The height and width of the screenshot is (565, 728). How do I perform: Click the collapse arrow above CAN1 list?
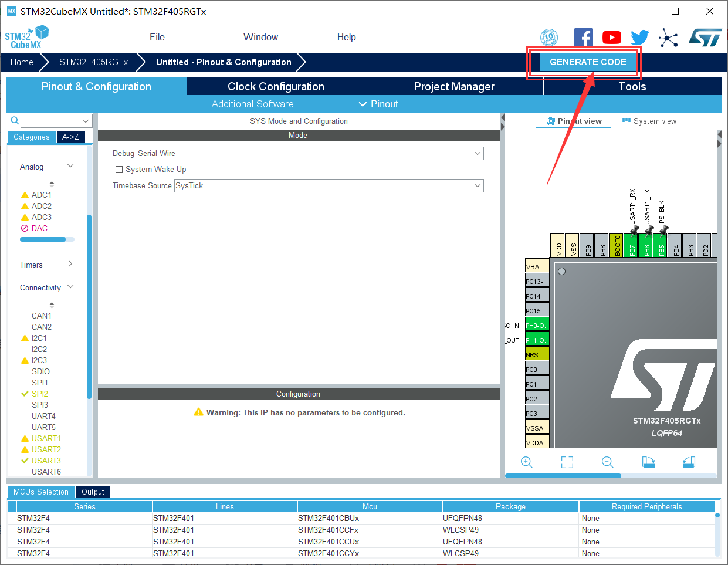point(52,305)
